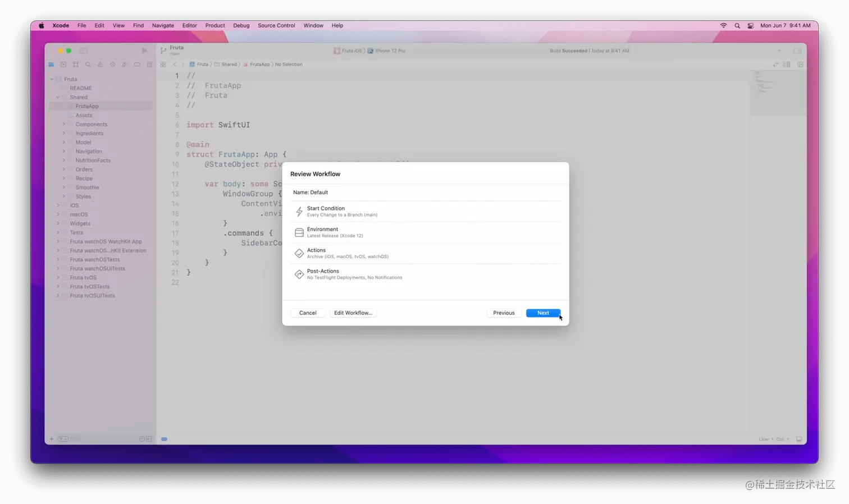Click the Actions diamond icon
The height and width of the screenshot is (504, 849).
click(299, 253)
